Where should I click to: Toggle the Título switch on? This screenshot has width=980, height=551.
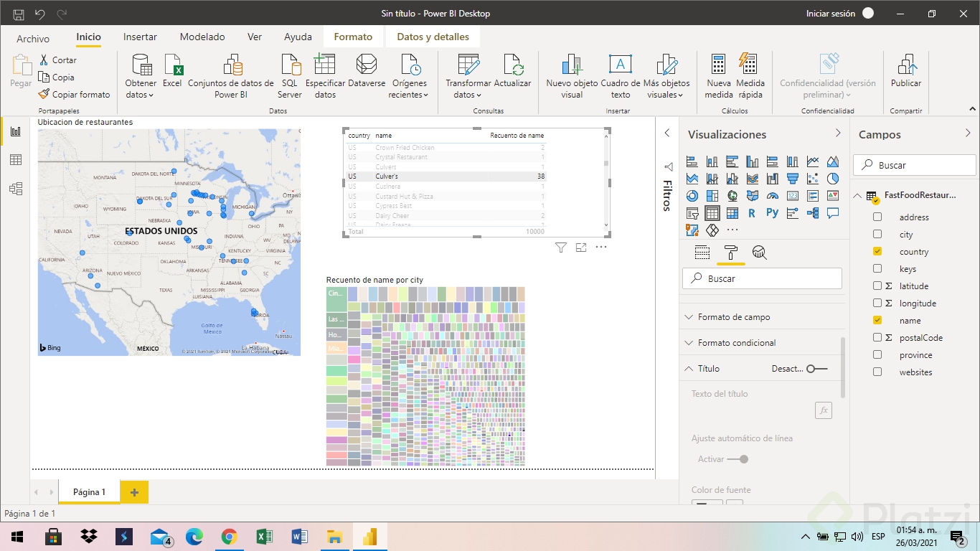(816, 369)
